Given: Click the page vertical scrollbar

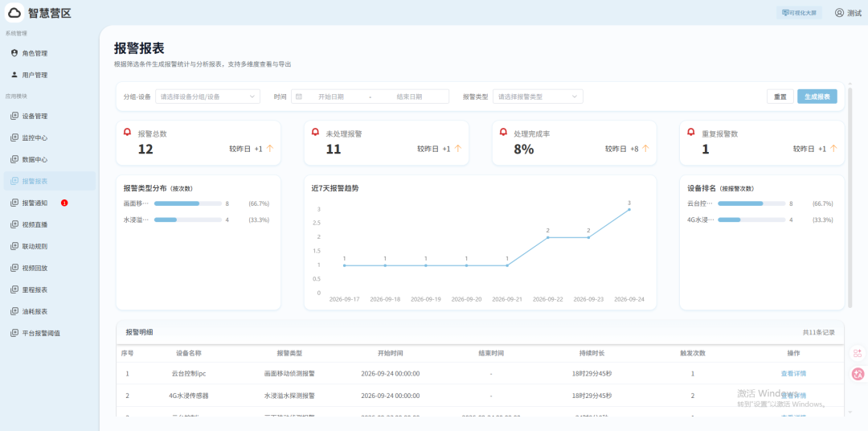Looking at the screenshot, I should click(850, 195).
